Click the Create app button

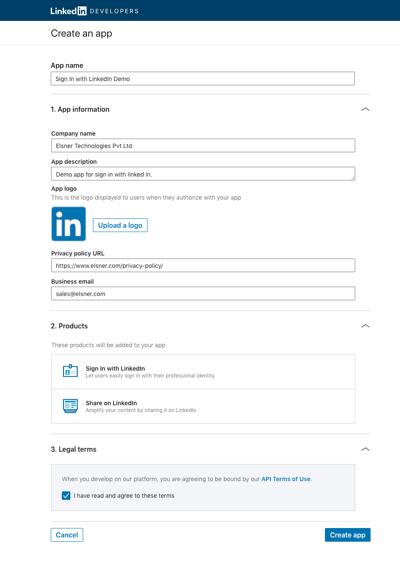tap(348, 535)
